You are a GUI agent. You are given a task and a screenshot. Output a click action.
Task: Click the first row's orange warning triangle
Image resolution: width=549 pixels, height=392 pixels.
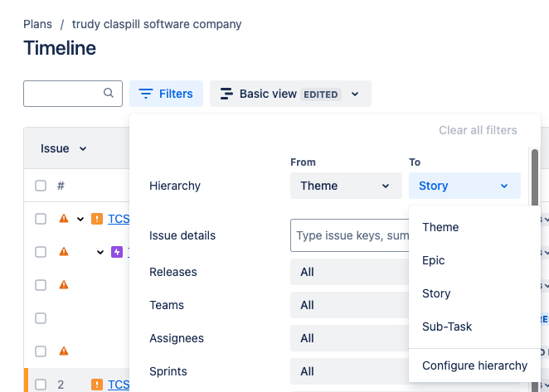click(x=64, y=219)
